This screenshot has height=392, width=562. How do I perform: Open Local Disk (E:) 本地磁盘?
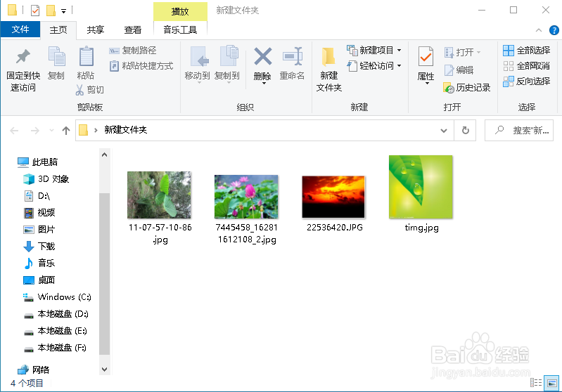pos(55,331)
